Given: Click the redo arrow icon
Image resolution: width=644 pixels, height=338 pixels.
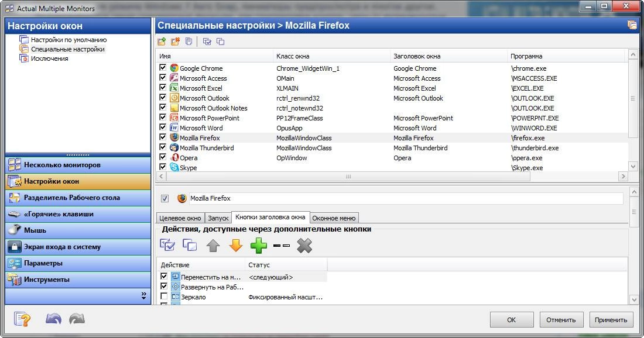Looking at the screenshot, I should [77, 318].
